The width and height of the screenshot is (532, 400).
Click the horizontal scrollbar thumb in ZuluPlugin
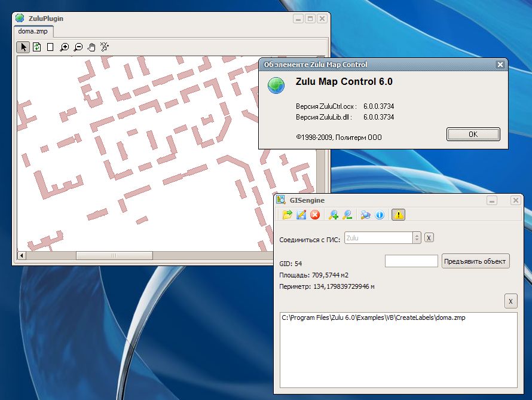point(114,255)
